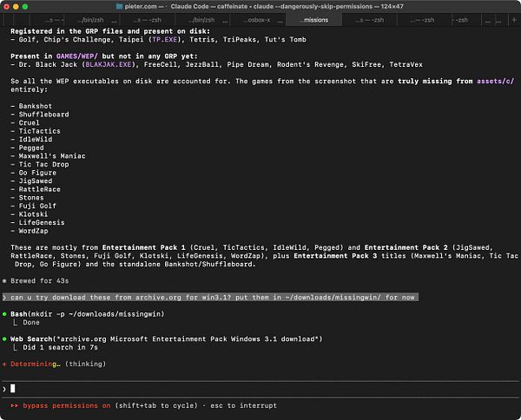
Task: Click the red spinner before Determining
Action: pos(4,364)
